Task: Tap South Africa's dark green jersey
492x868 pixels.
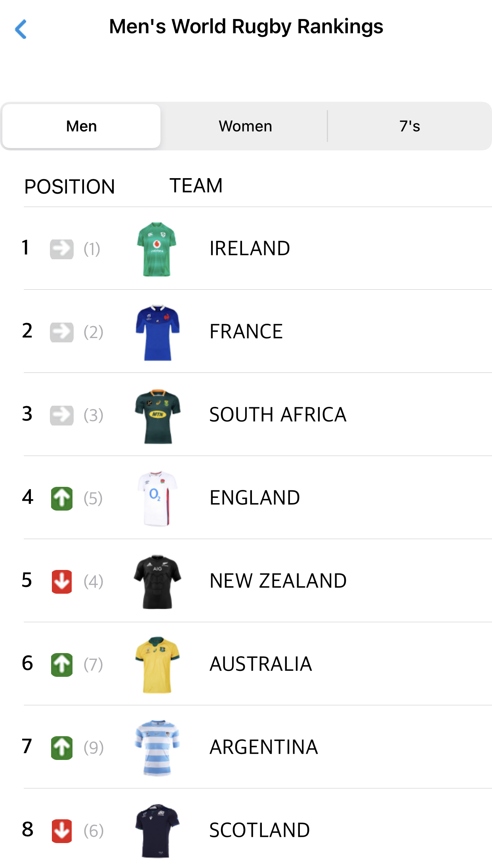Action: [158, 416]
